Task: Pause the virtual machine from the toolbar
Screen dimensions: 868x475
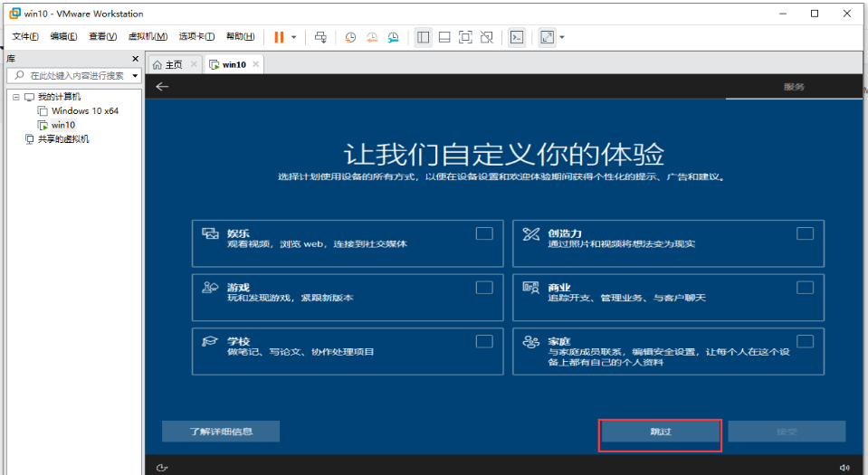Action: (279, 37)
